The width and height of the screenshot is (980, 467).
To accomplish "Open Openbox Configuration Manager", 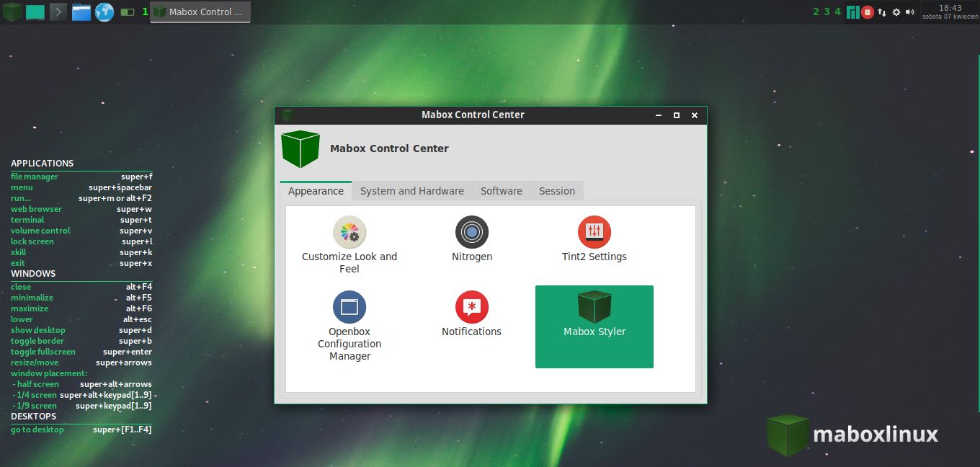I will coord(349,326).
